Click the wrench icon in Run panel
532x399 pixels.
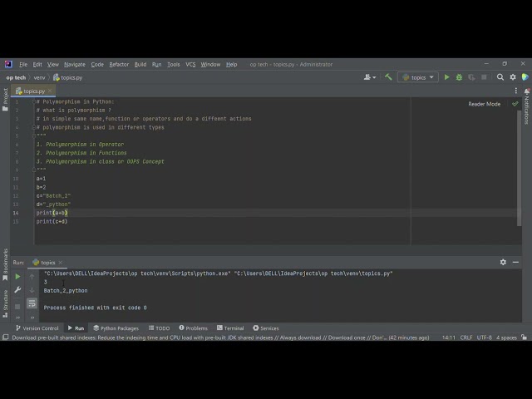[17, 290]
